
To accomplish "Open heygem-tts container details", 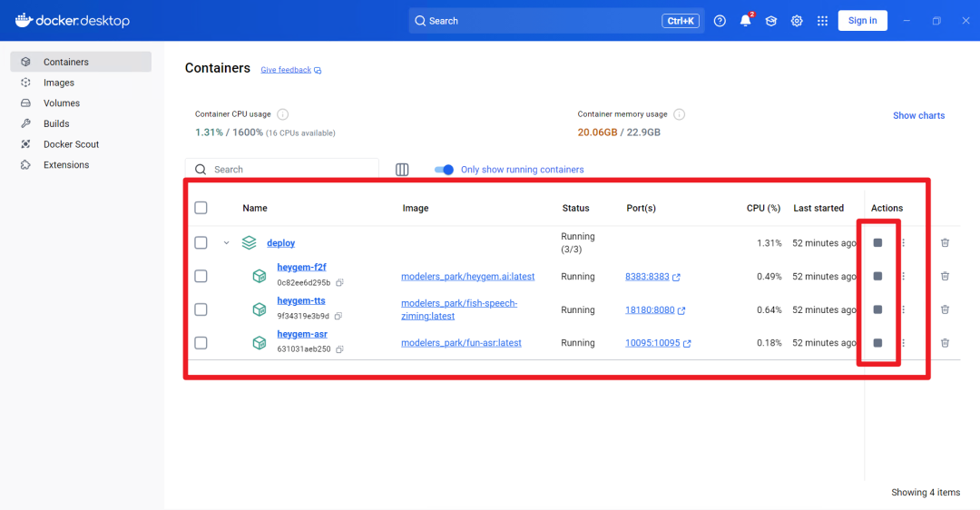I will [x=300, y=300].
